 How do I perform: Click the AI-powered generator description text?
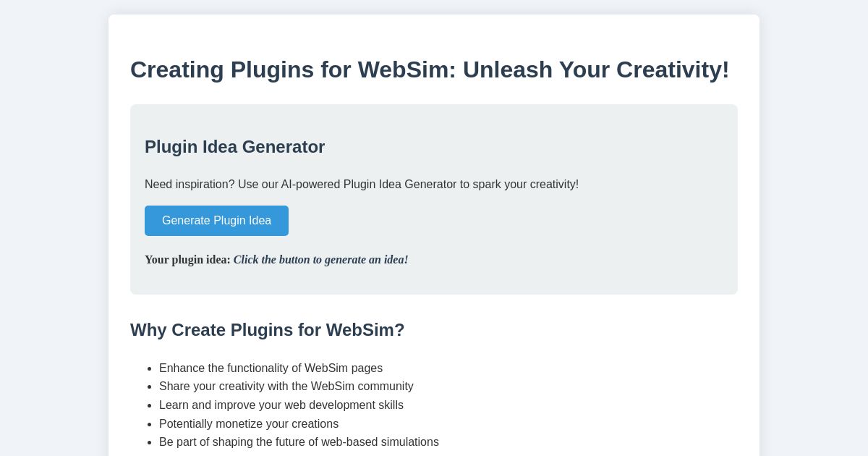coord(362,185)
